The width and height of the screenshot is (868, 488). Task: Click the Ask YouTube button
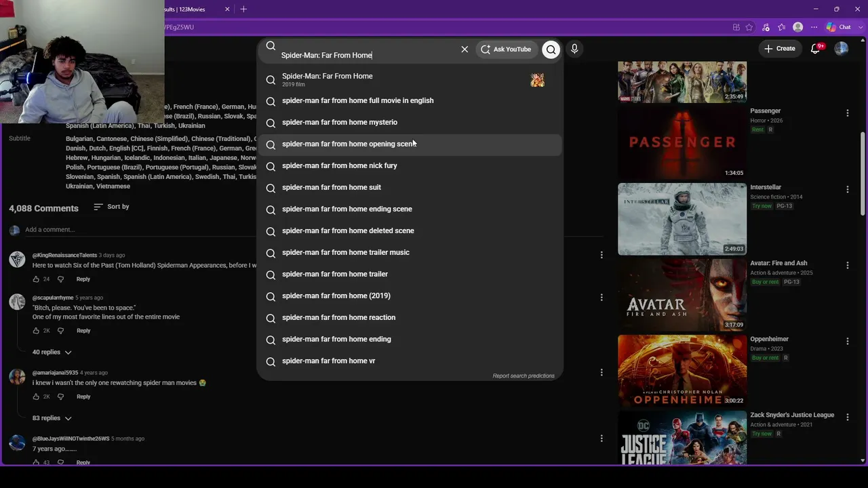pos(507,49)
